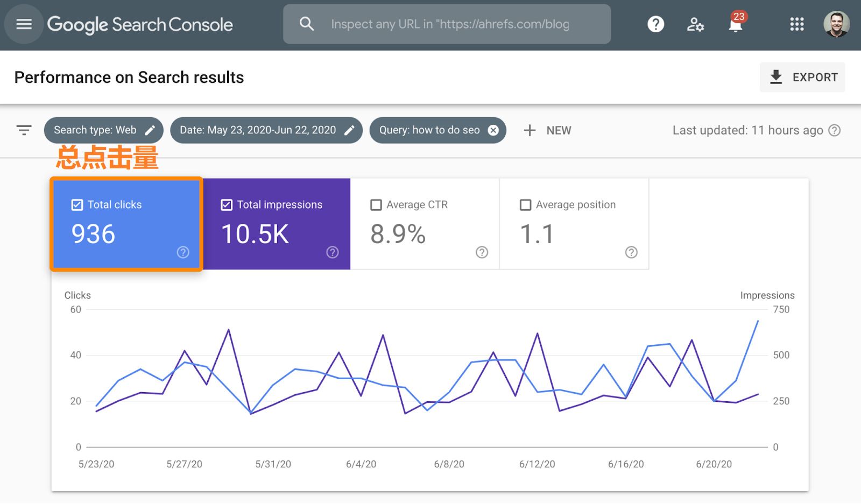The height and width of the screenshot is (504, 861).
Task: Enable the Average CTR checkbox
Action: 376,204
